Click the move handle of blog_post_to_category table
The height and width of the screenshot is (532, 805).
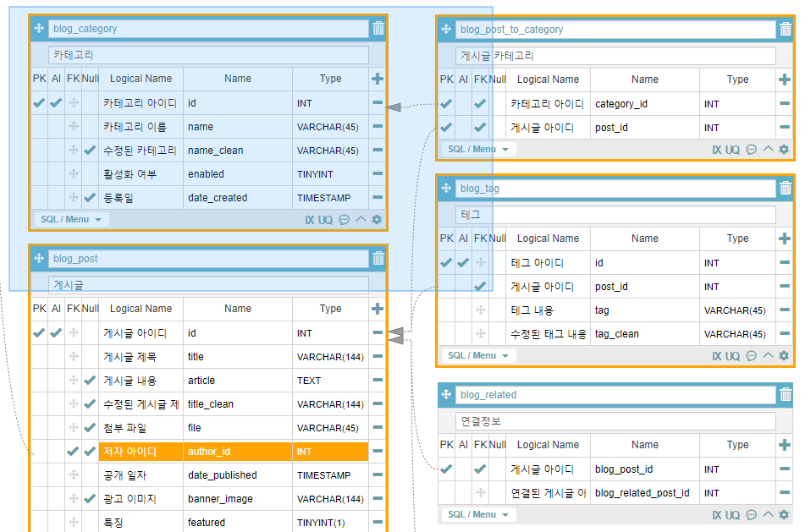[x=446, y=30]
